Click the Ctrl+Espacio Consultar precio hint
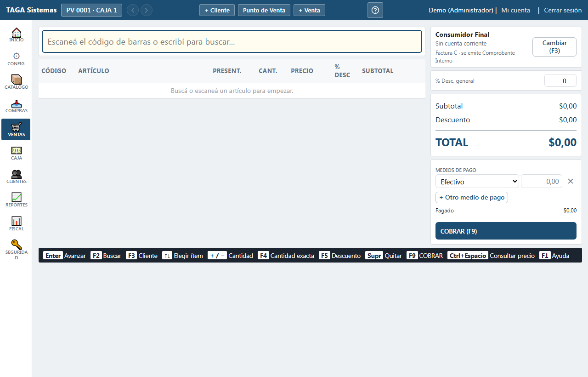The image size is (588, 377). (491, 256)
